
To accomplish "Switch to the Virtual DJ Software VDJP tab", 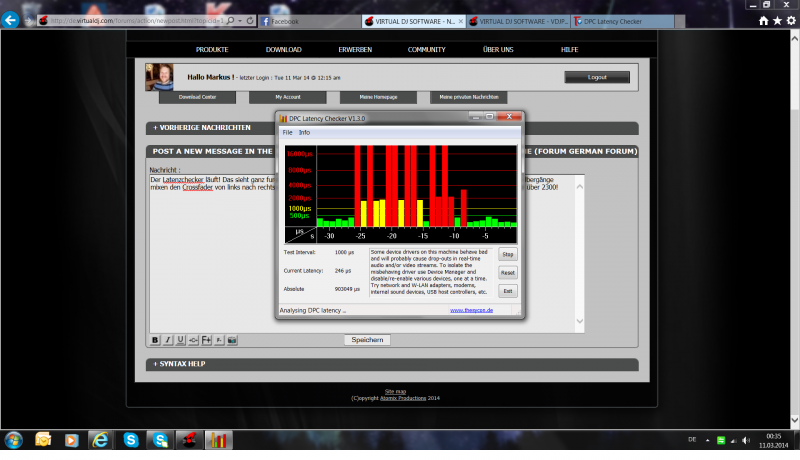I will click(518, 21).
